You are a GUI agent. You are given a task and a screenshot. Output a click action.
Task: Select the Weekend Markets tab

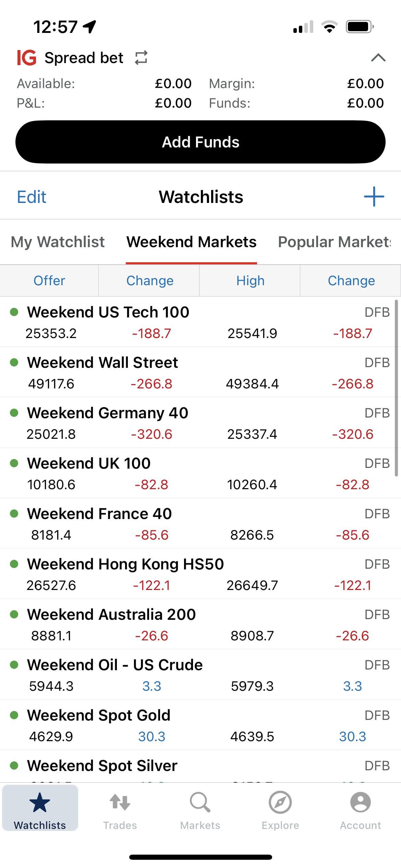[x=191, y=242]
